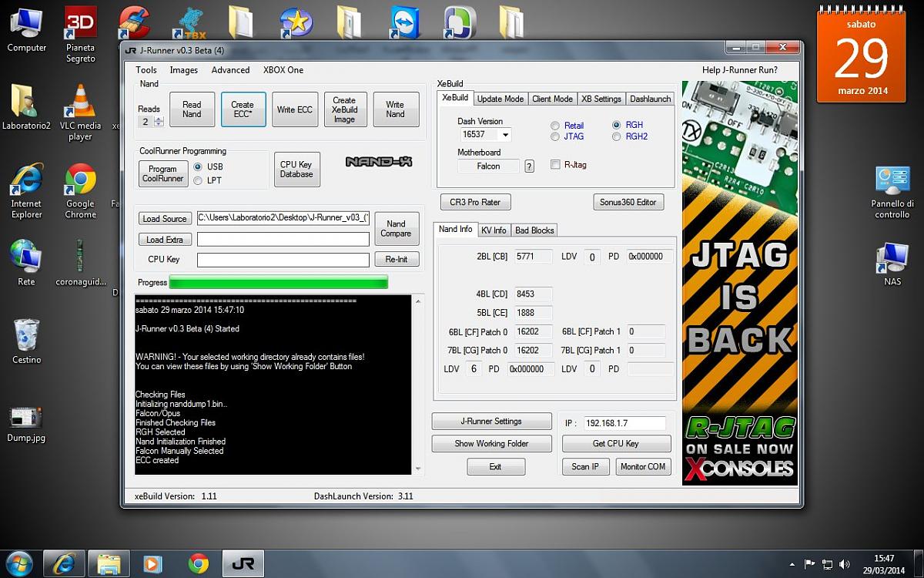Expand the Dash Version dropdown
This screenshot has width=924, height=578.
(x=505, y=135)
